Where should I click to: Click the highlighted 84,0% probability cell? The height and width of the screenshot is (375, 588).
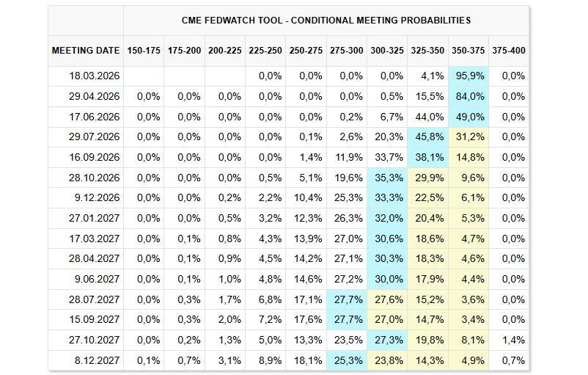(x=469, y=96)
